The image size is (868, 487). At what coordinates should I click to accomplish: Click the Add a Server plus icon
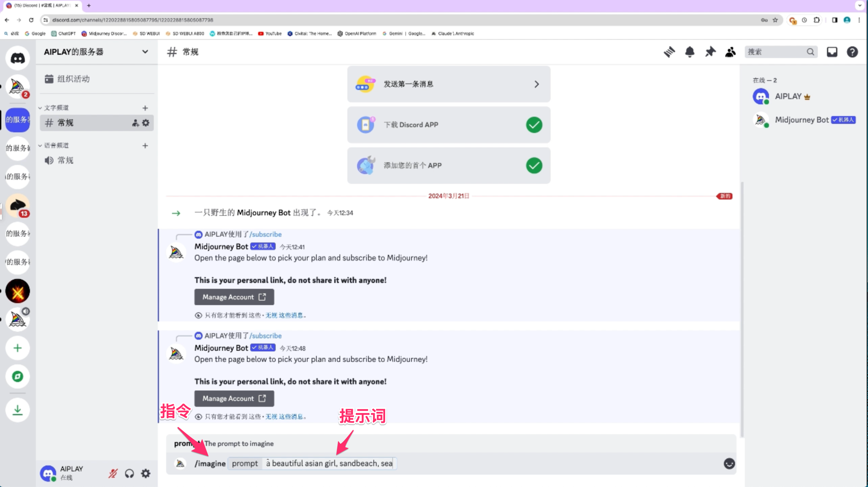coord(18,348)
